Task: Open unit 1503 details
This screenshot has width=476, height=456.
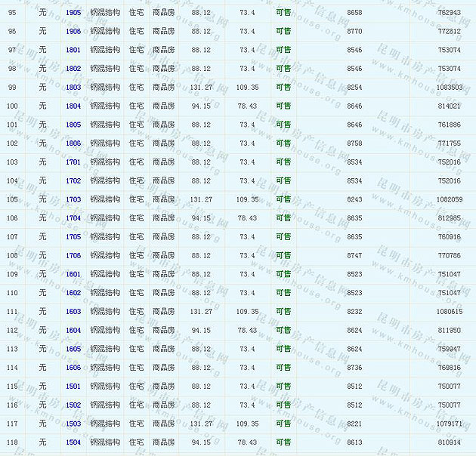Action: (x=73, y=424)
